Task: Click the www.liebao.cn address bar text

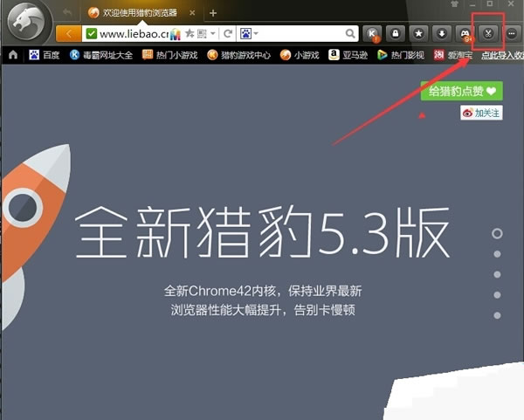Action: click(134, 34)
